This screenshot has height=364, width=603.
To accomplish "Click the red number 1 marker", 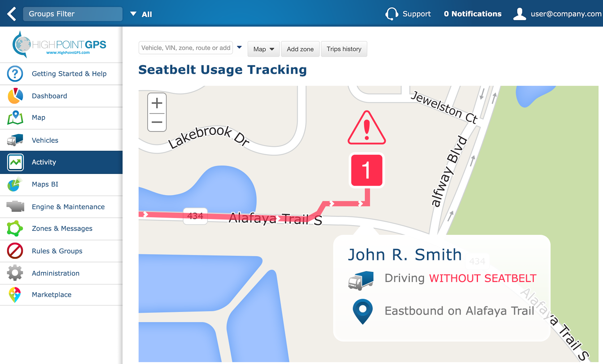I will 367,170.
